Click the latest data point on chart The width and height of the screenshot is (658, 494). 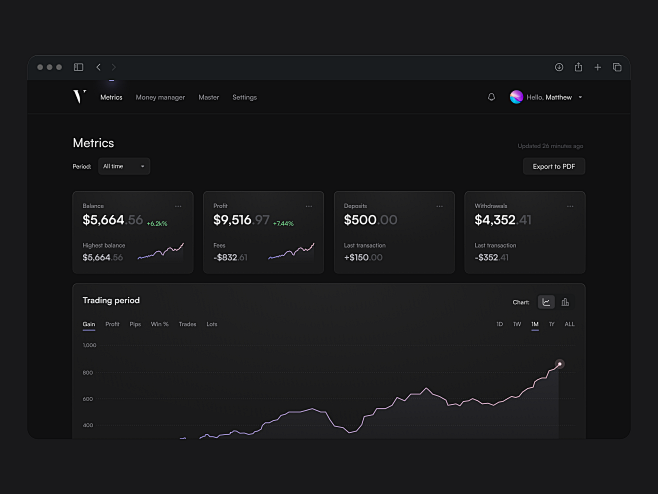(x=559, y=364)
